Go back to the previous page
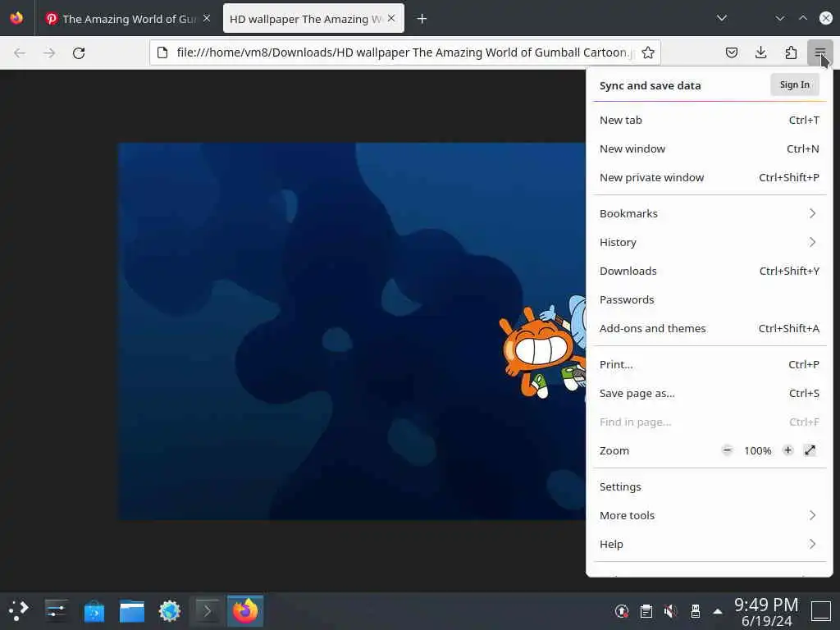 coord(20,53)
